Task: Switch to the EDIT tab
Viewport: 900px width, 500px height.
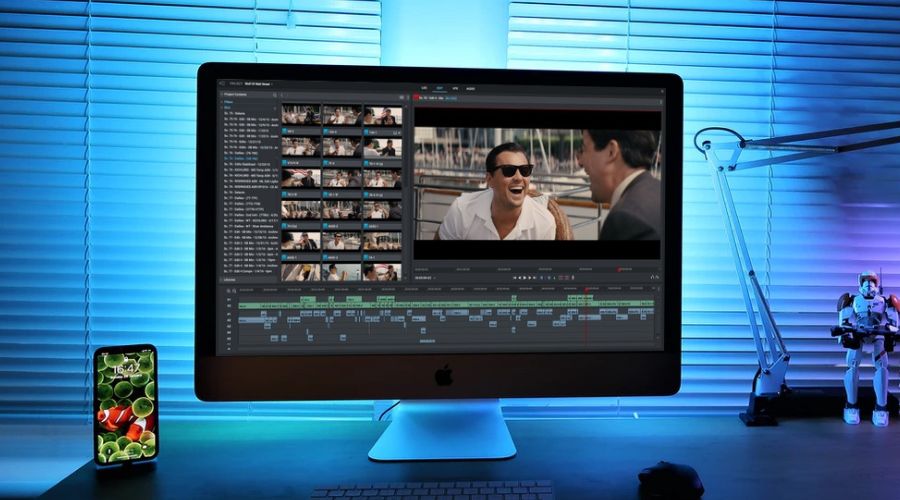Action: 440,88
